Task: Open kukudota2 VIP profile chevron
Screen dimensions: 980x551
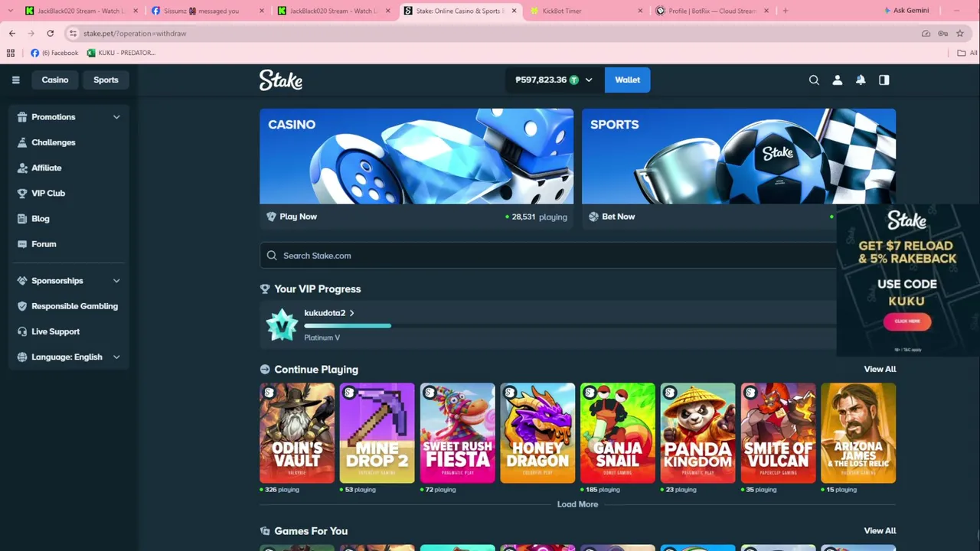Action: click(351, 313)
